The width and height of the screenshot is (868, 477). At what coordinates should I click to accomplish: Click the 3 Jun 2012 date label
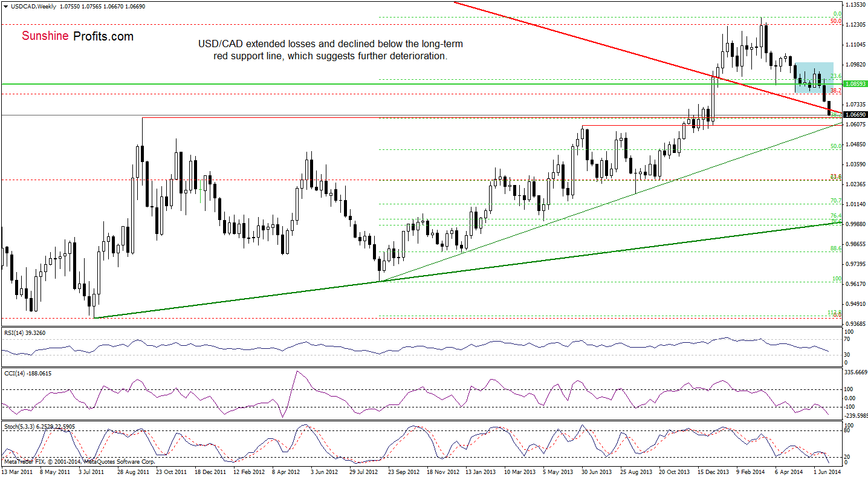tap(325, 471)
